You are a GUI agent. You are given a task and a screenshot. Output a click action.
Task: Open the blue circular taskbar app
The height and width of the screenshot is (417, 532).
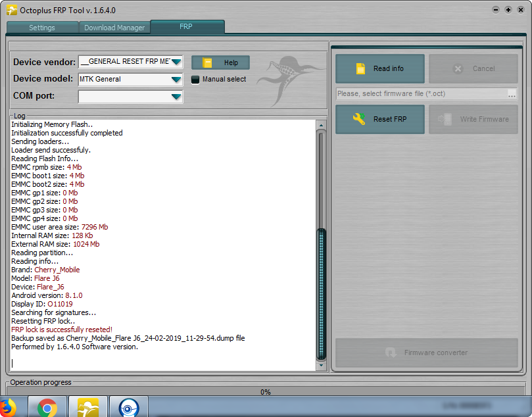(129, 408)
